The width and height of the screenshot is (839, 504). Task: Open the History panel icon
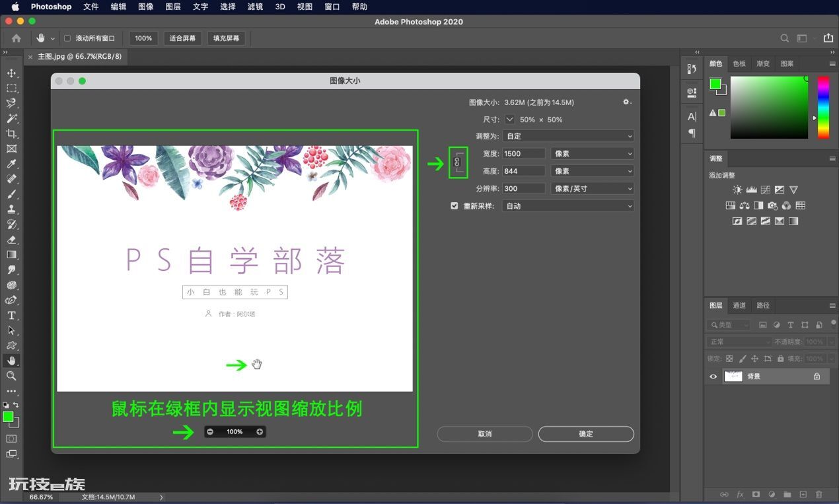point(692,69)
